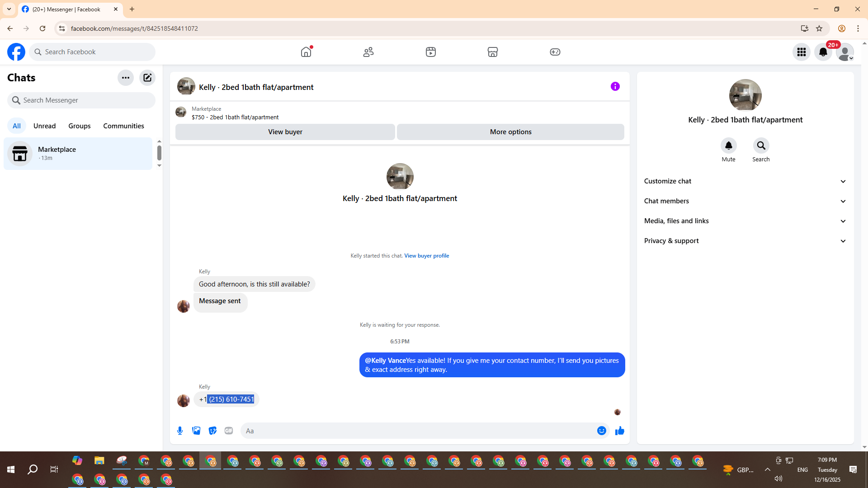The height and width of the screenshot is (488, 868).
Task: Open the Chrome three-dot menu
Action: [x=858, y=28]
